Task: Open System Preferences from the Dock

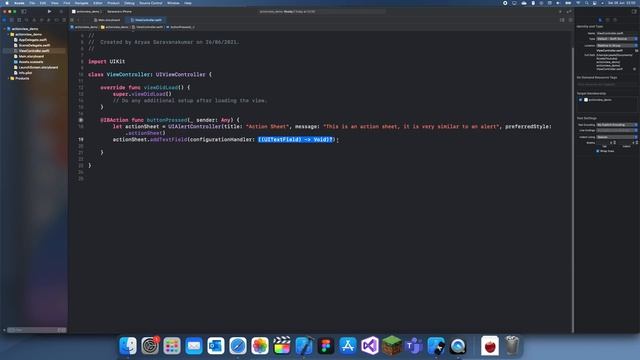Action: 150,346
